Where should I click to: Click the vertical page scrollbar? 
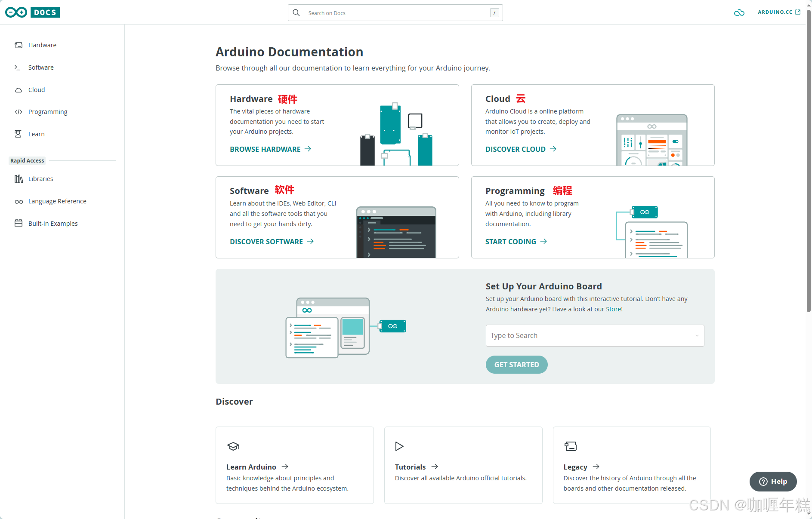point(809,161)
